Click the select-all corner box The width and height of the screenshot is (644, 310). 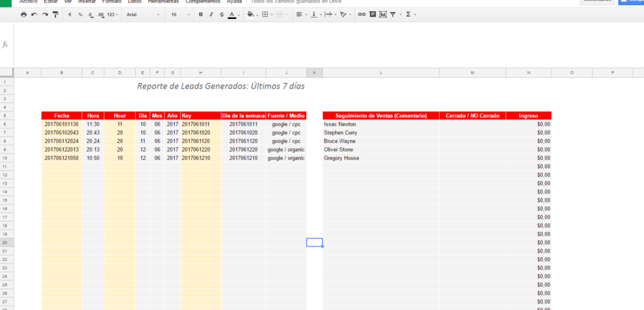7,73
